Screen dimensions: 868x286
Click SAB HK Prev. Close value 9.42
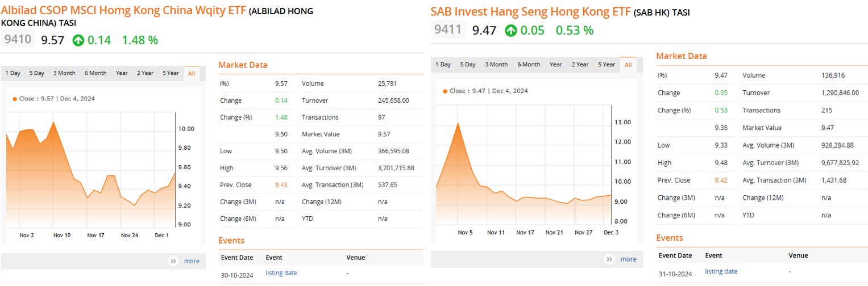click(721, 180)
